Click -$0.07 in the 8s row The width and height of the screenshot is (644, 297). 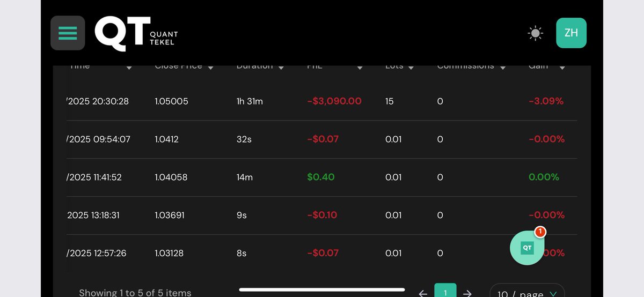click(323, 253)
